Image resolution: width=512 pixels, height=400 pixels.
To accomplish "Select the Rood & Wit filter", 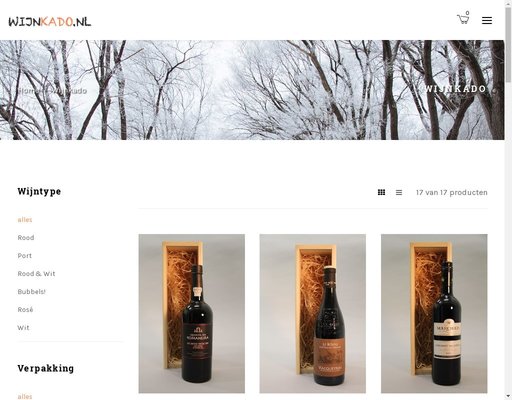I will tap(36, 274).
